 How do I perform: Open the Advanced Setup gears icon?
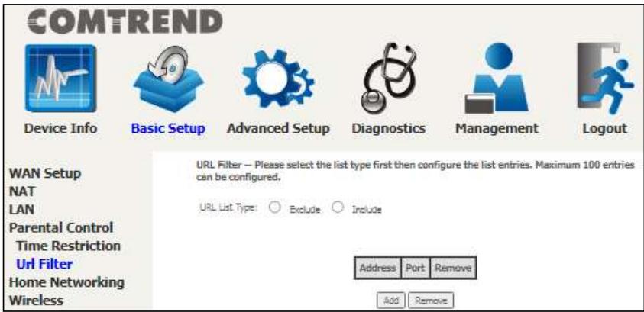point(278,79)
